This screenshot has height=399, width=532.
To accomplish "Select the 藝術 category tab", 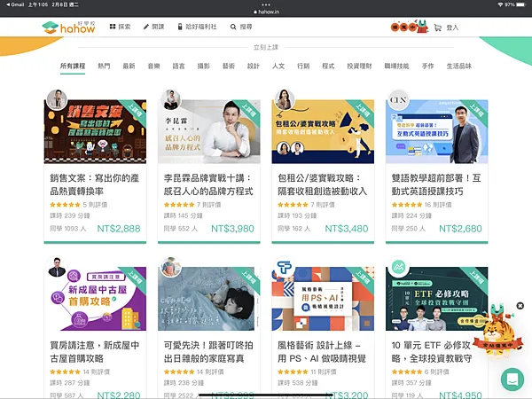I will [x=229, y=66].
